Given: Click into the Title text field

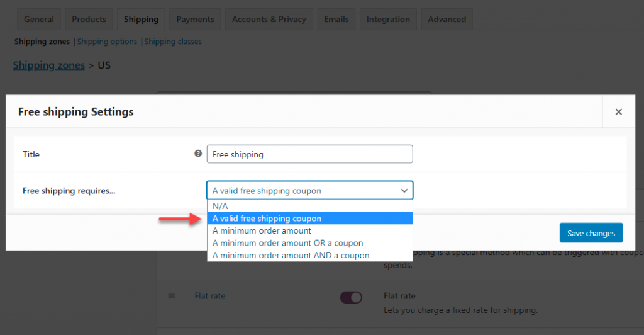Looking at the screenshot, I should point(309,154).
